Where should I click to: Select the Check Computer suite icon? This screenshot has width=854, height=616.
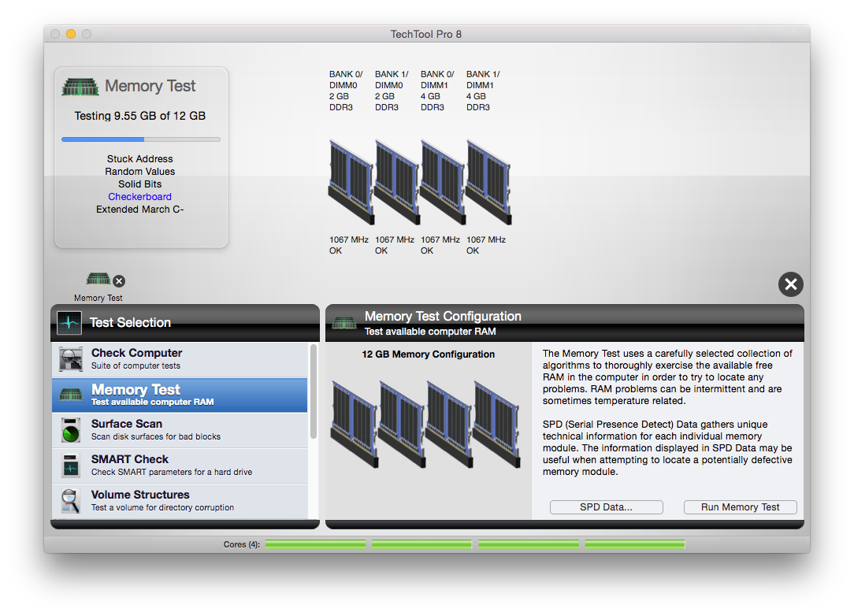[70, 358]
